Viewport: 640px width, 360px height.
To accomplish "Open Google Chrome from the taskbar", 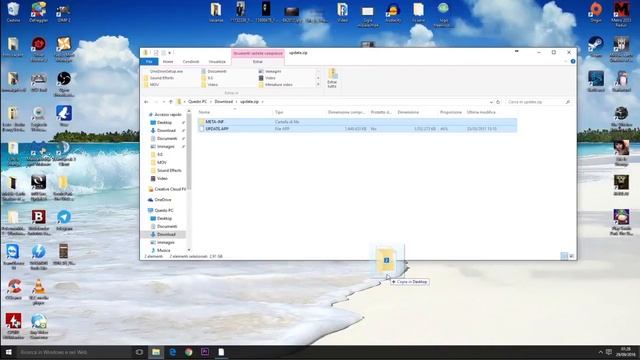I will [189, 352].
